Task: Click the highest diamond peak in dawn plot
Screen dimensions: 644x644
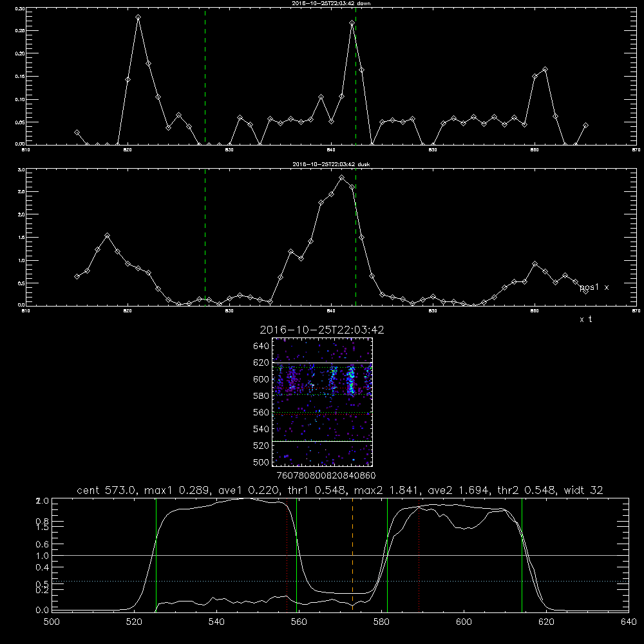Action: [x=138, y=17]
